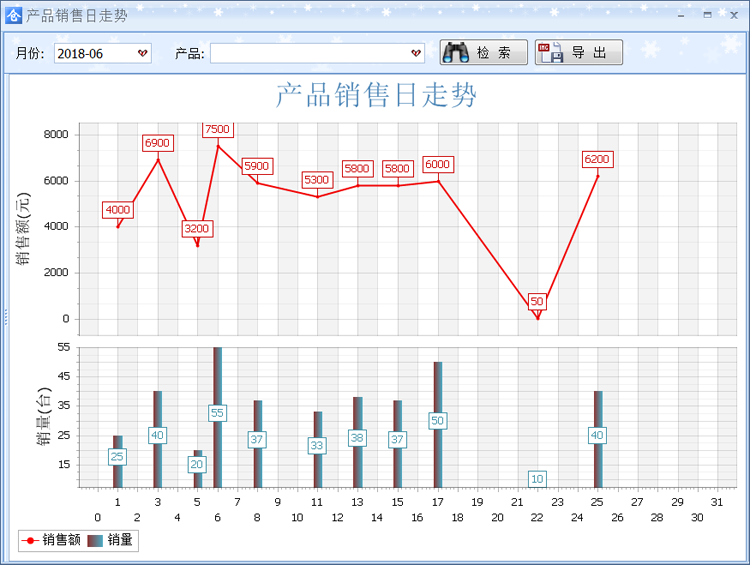750x565 pixels.
Task: Open the product dropdown arrow
Action: click(x=416, y=53)
